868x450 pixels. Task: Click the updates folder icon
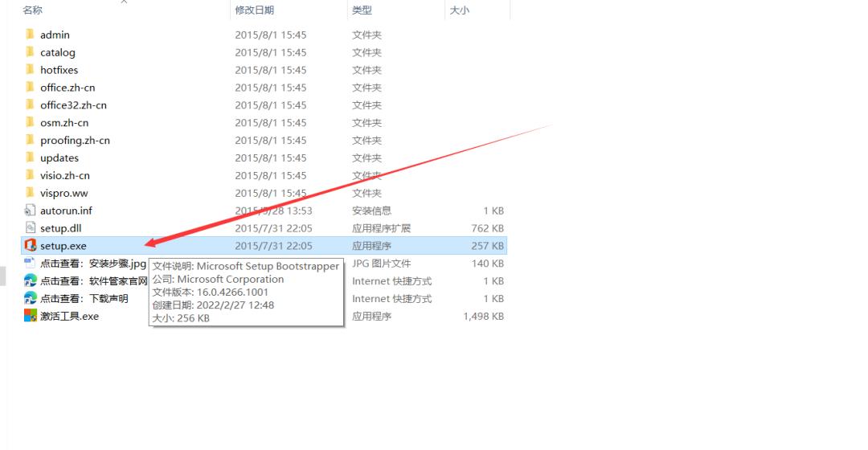click(30, 157)
